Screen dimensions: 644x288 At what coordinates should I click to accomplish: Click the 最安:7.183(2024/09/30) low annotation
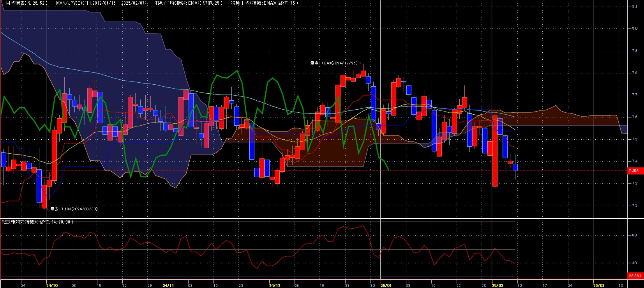72,209
